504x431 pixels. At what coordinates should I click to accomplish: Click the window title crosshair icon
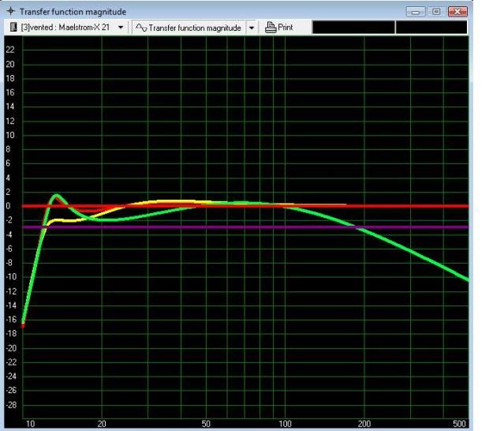pos(11,11)
